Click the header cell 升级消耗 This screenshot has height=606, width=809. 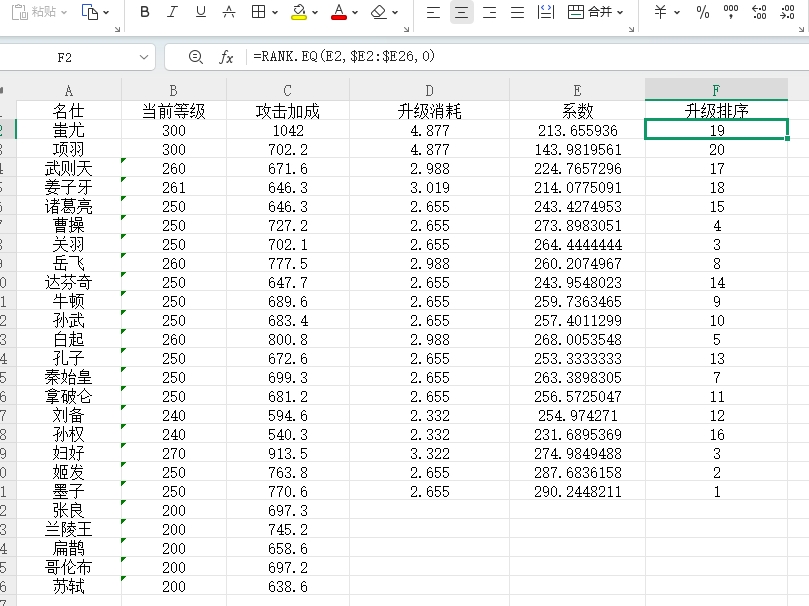(x=429, y=111)
